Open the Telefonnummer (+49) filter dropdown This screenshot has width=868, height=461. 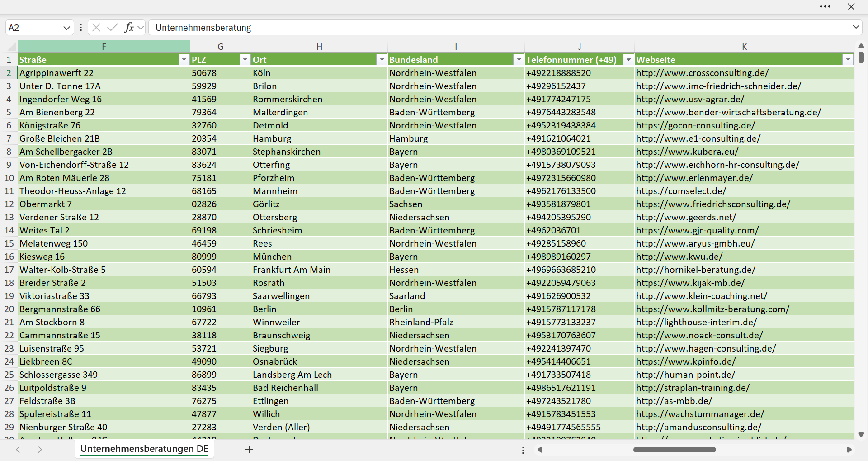[628, 60]
